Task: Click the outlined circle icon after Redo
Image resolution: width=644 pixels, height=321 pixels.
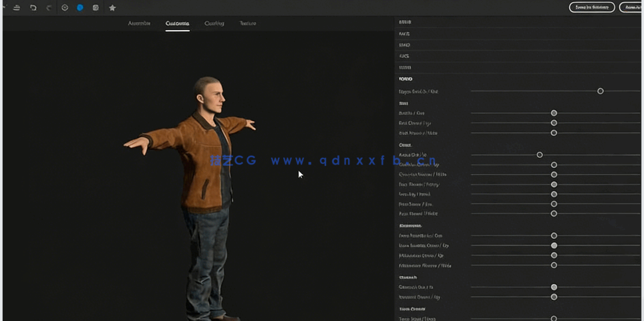Action: click(65, 7)
